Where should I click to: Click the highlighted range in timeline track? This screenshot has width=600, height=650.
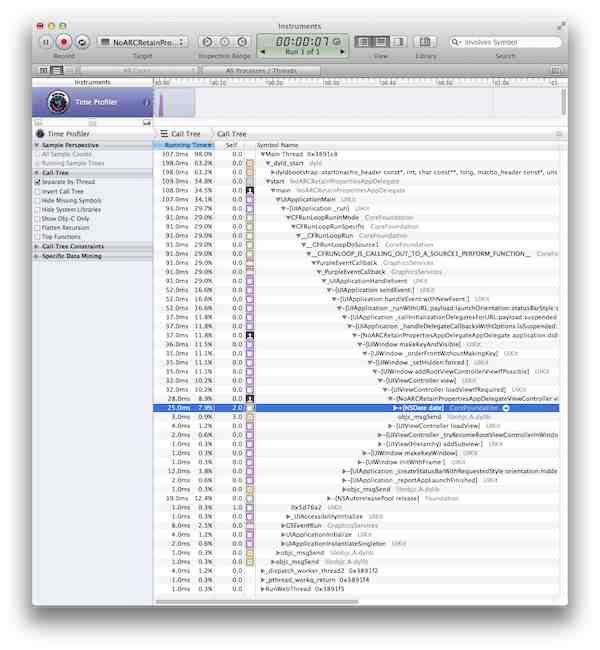coord(174,102)
